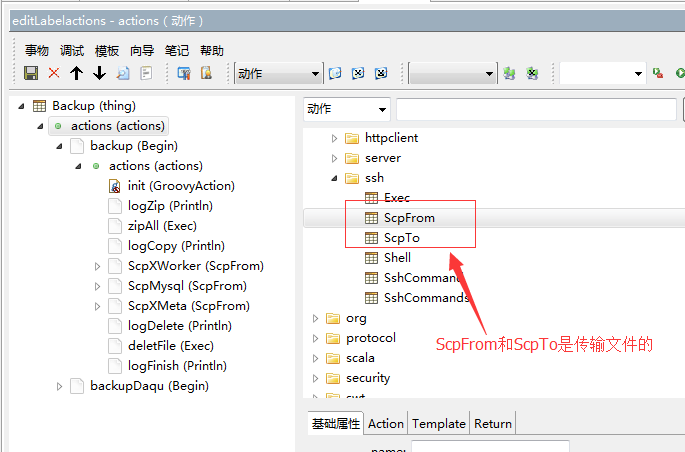Click the move down arrow icon

100,73
